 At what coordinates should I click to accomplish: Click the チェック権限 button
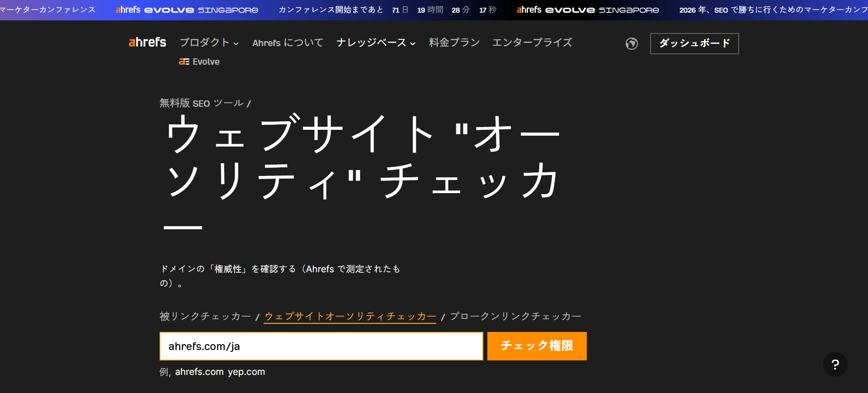(x=537, y=346)
